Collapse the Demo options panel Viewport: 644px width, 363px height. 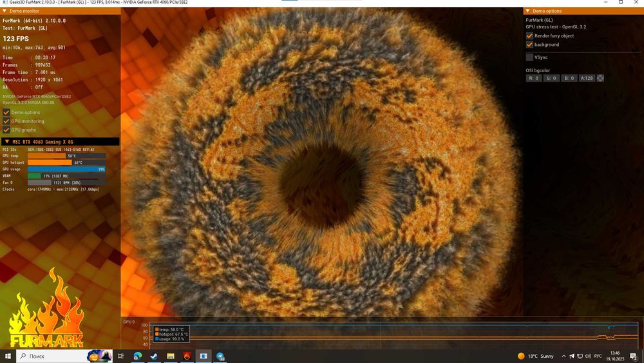click(x=528, y=11)
